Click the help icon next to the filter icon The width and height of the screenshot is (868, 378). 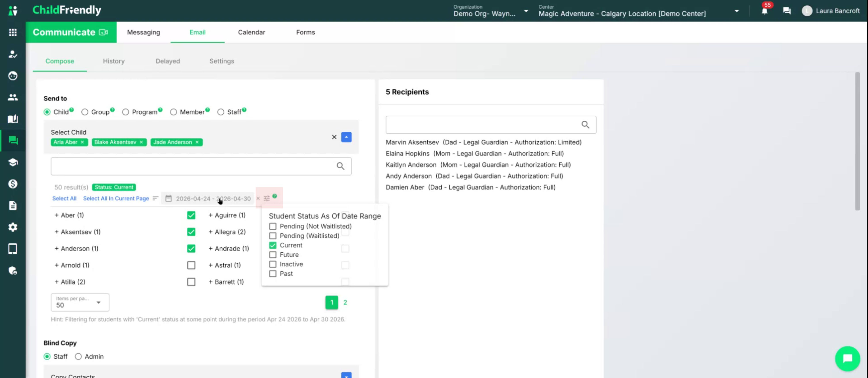(x=275, y=196)
